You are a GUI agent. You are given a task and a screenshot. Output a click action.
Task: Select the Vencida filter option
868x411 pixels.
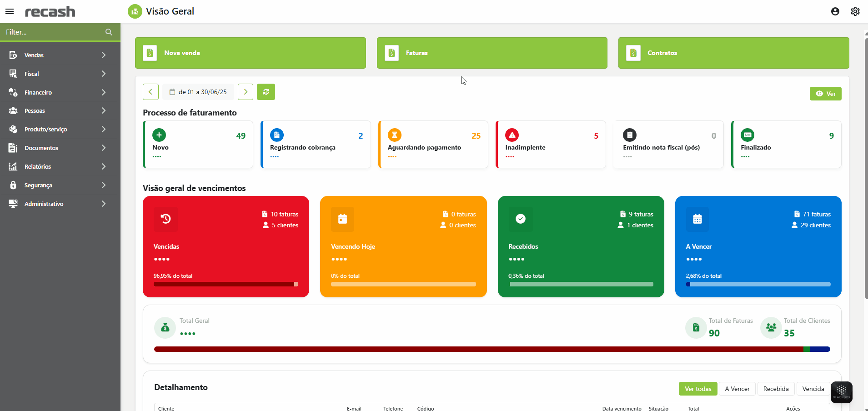pos(813,389)
